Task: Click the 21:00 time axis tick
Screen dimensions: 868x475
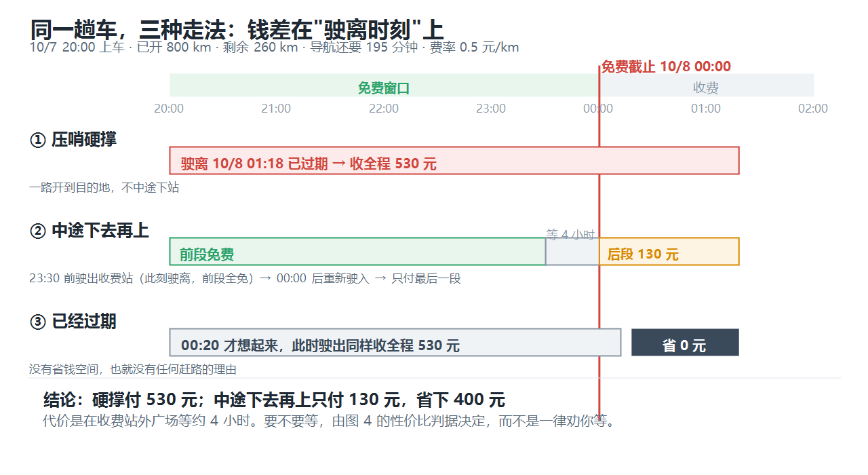Action: click(x=276, y=109)
